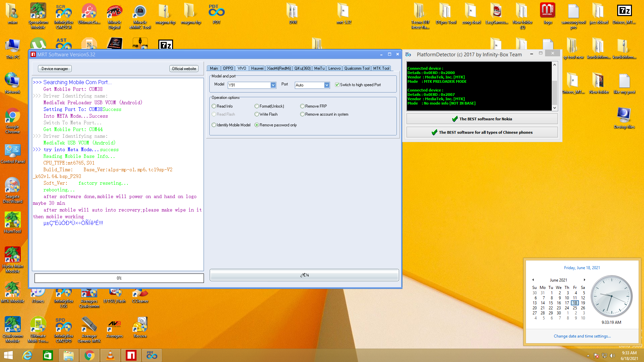Open EasySamsu... desktop icon
644x362 pixels.
(497, 13)
